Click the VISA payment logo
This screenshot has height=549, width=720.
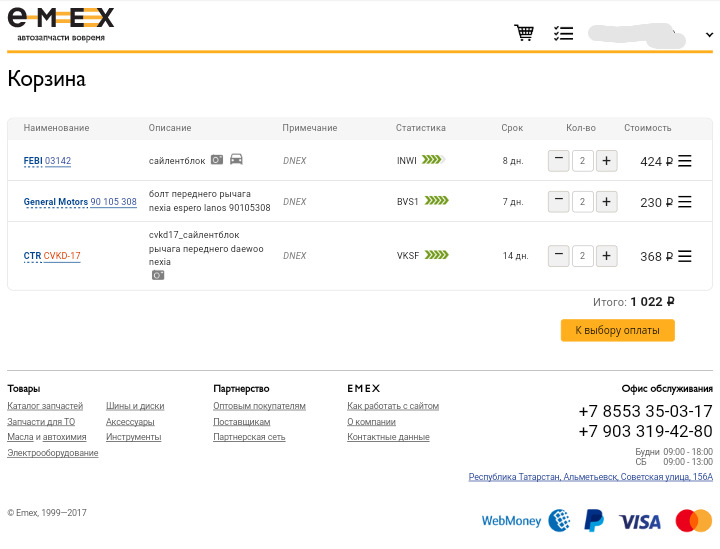click(x=640, y=522)
